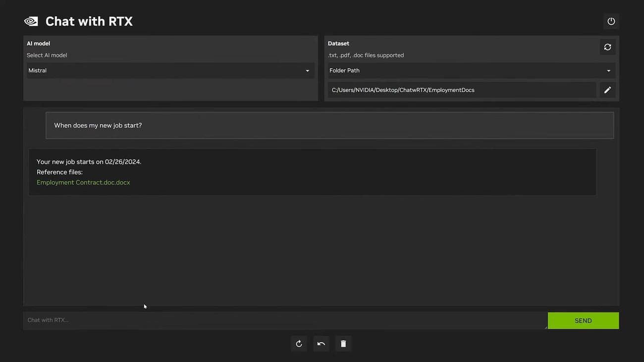
Task: Open the Folder Path dataset dropdown
Action: (x=471, y=70)
